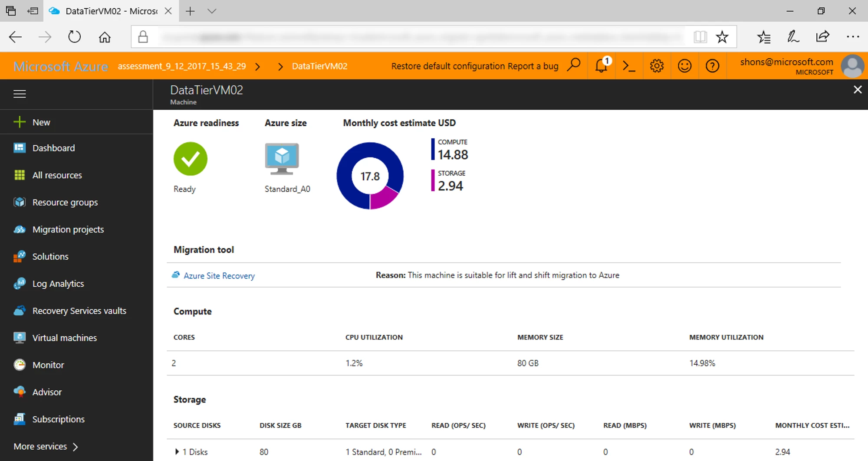Viewport: 868px width, 461px height.
Task: Open the notifications bell
Action: (601, 65)
